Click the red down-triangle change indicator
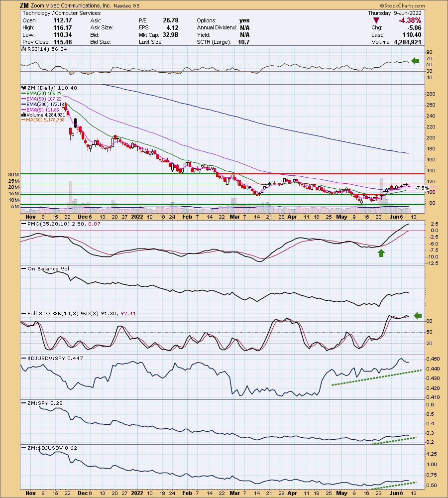The height and width of the screenshot is (498, 448). click(x=376, y=20)
